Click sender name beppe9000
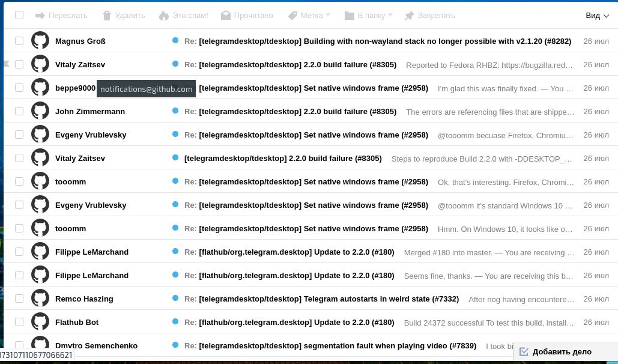 click(75, 88)
